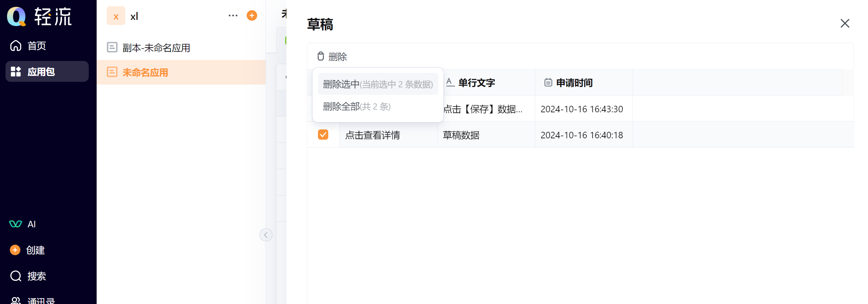Viewport: 868px width, 304px height.
Task: Select 未命名应用 in app list
Action: click(x=181, y=72)
